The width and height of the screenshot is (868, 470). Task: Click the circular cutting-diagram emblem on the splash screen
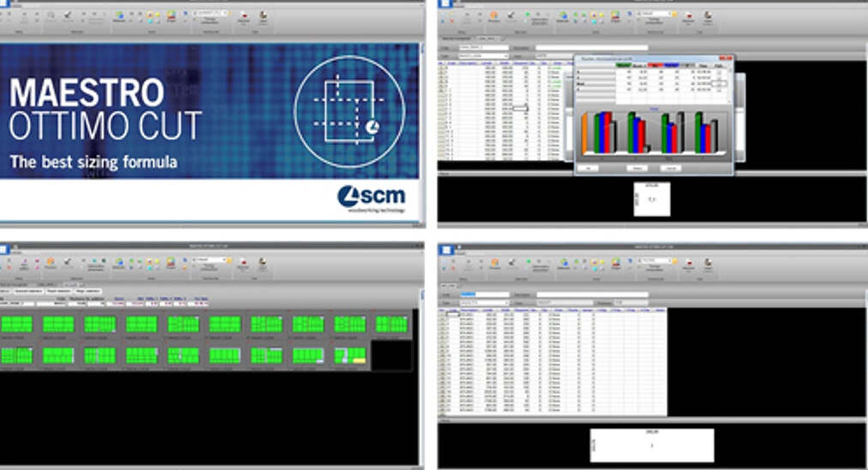point(350,111)
